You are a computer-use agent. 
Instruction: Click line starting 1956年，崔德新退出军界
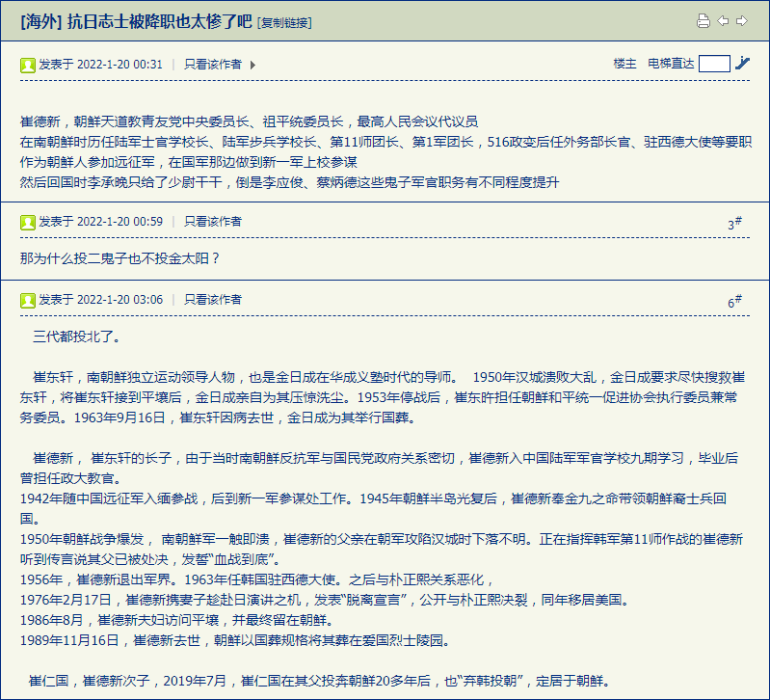[x=257, y=580]
